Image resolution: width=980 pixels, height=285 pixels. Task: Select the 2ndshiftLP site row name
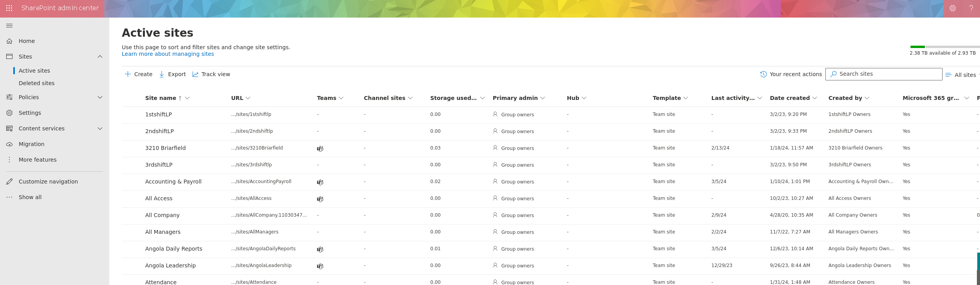(160, 131)
